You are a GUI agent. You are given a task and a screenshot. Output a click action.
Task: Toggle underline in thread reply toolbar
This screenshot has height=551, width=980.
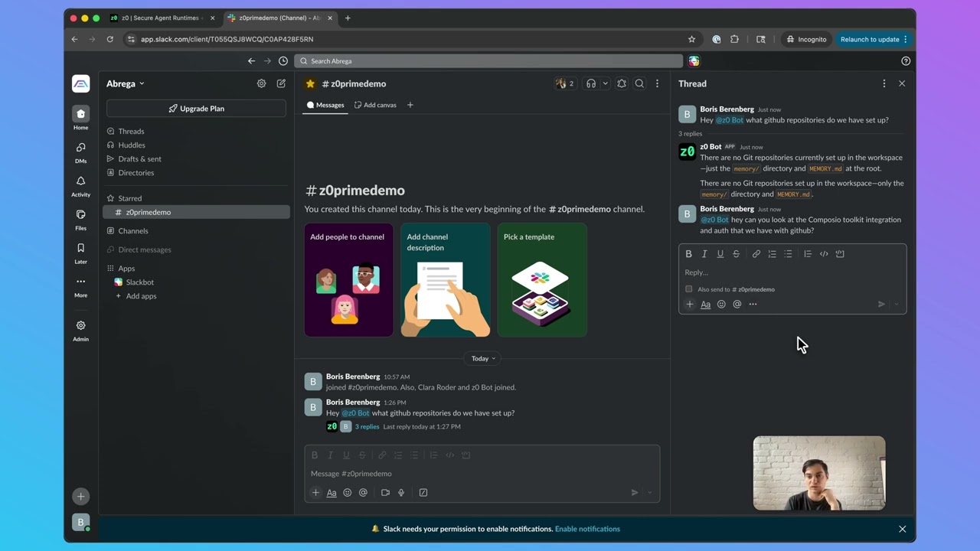pos(720,254)
